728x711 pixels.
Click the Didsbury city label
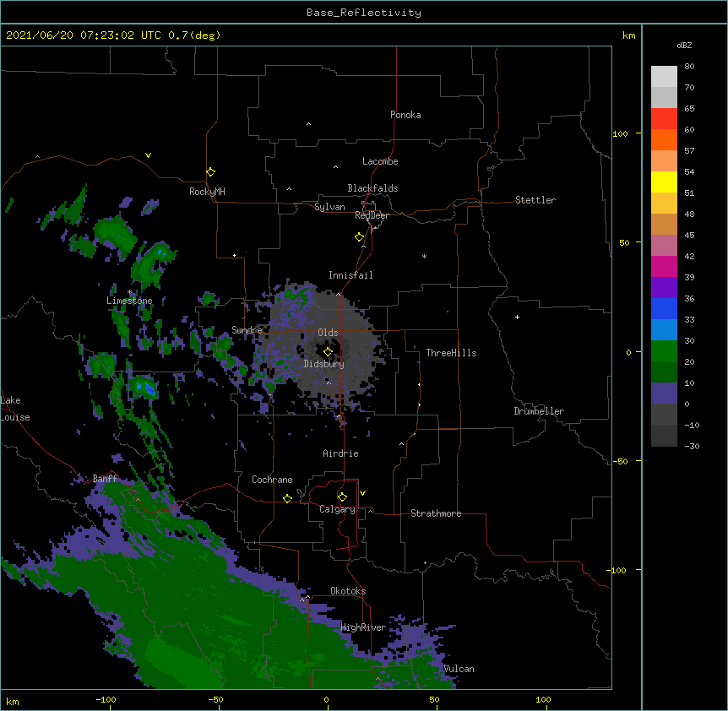(x=324, y=364)
